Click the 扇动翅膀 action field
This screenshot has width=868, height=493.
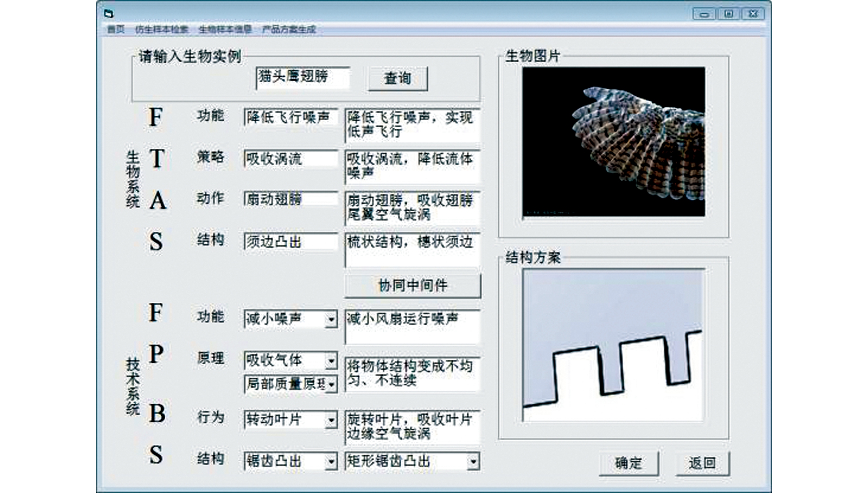click(x=291, y=199)
